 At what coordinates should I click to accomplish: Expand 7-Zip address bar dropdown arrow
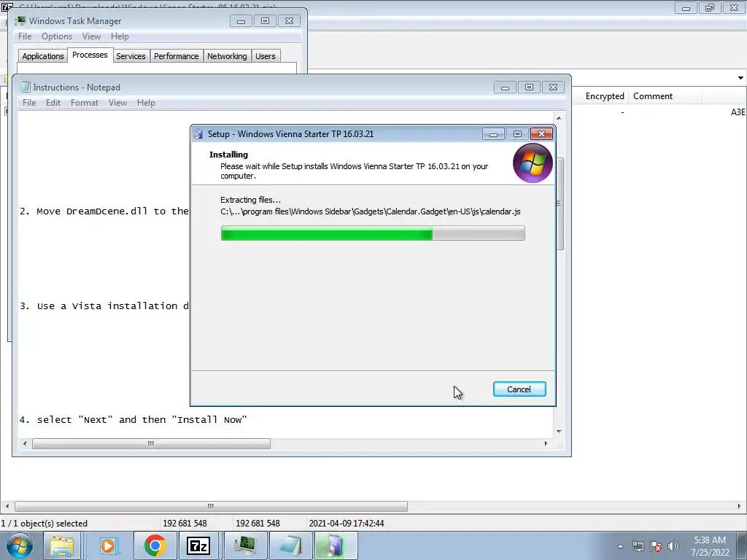tap(740, 77)
